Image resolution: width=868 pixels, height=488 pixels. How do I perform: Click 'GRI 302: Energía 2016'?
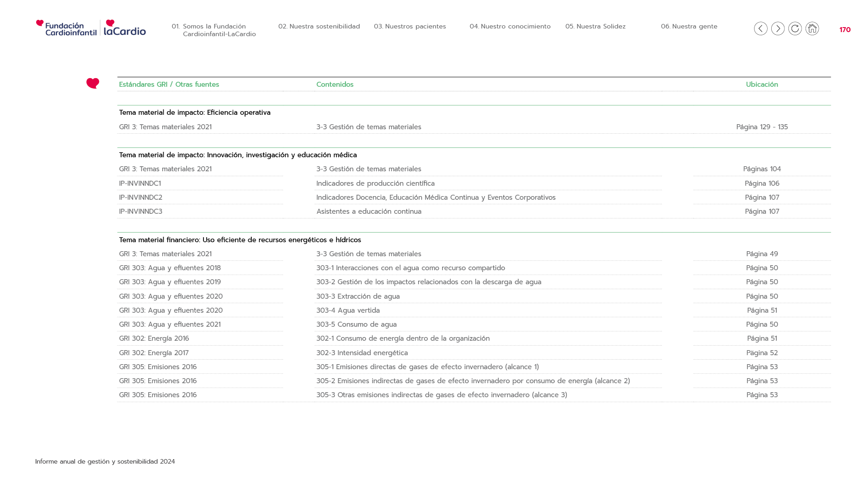pos(154,338)
